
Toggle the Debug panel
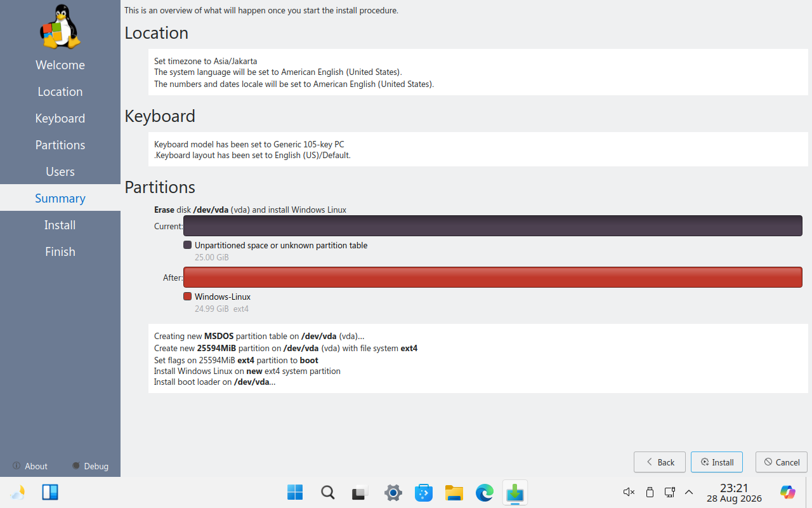pyautogui.click(x=90, y=466)
